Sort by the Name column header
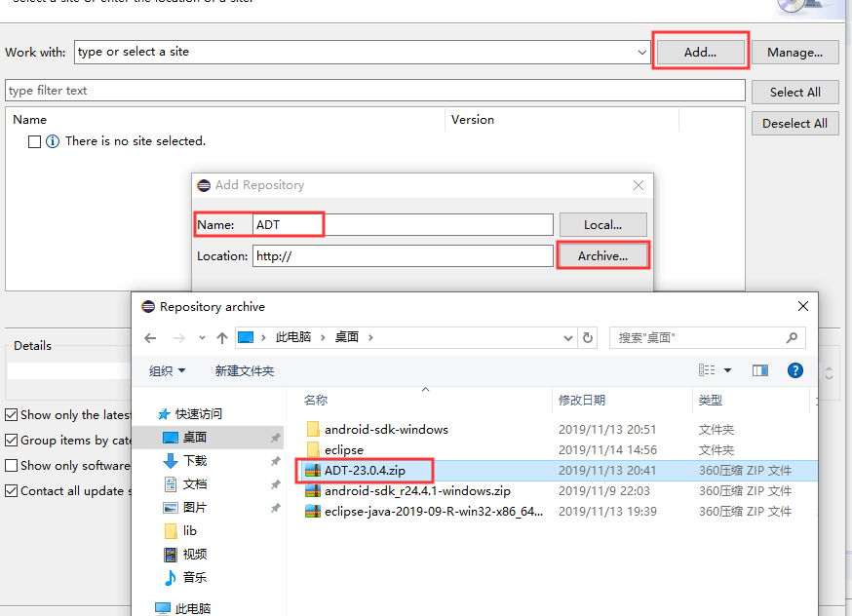Viewport: 852px width, 616px height. point(30,120)
